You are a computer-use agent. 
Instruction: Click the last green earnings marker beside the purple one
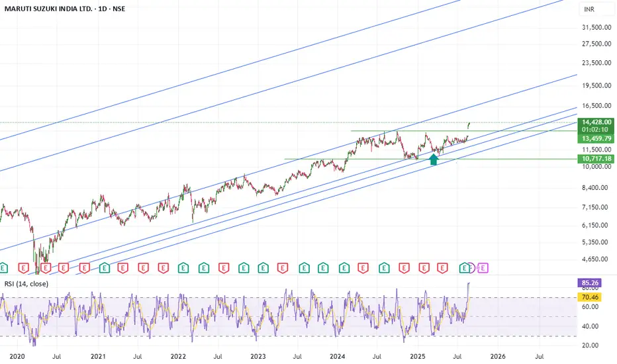pos(464,269)
